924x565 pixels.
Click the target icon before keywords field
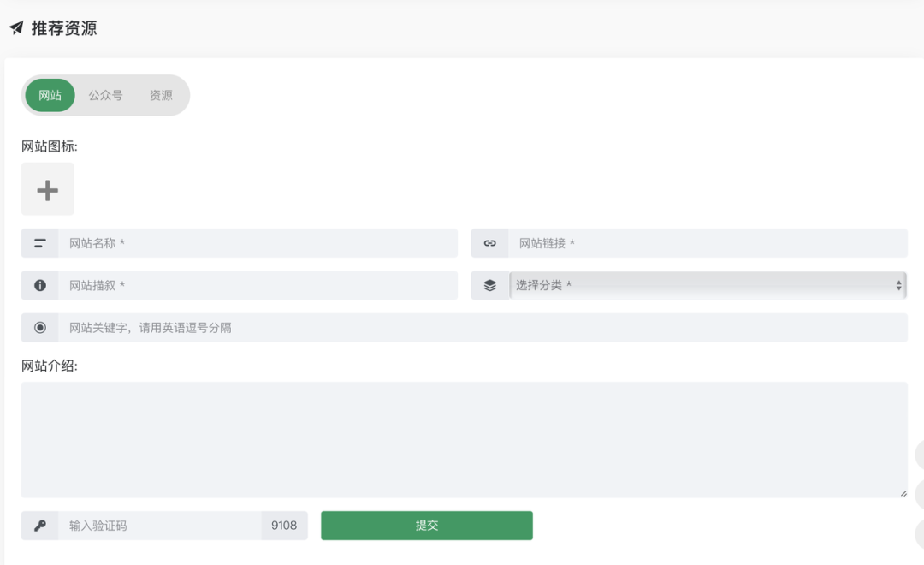click(40, 327)
